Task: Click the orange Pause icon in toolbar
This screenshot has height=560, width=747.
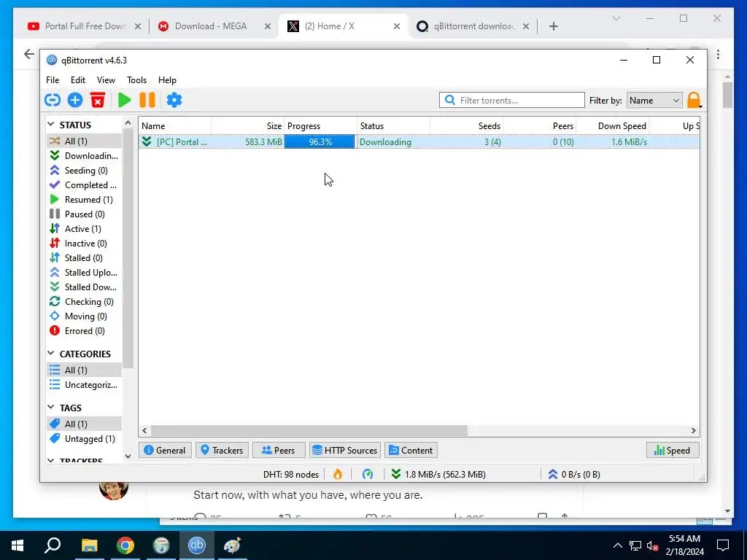Action: click(x=147, y=100)
